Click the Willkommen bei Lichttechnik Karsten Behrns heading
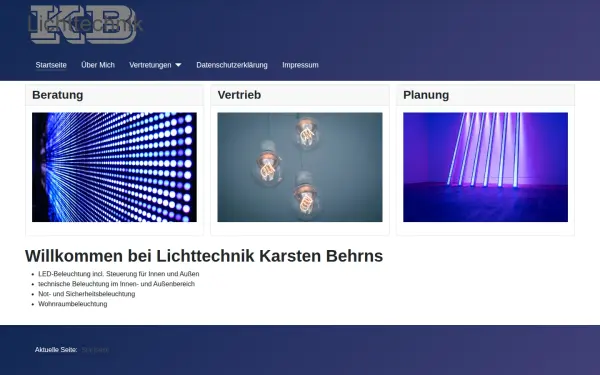Image resolution: width=600 pixels, height=375 pixels. point(204,256)
